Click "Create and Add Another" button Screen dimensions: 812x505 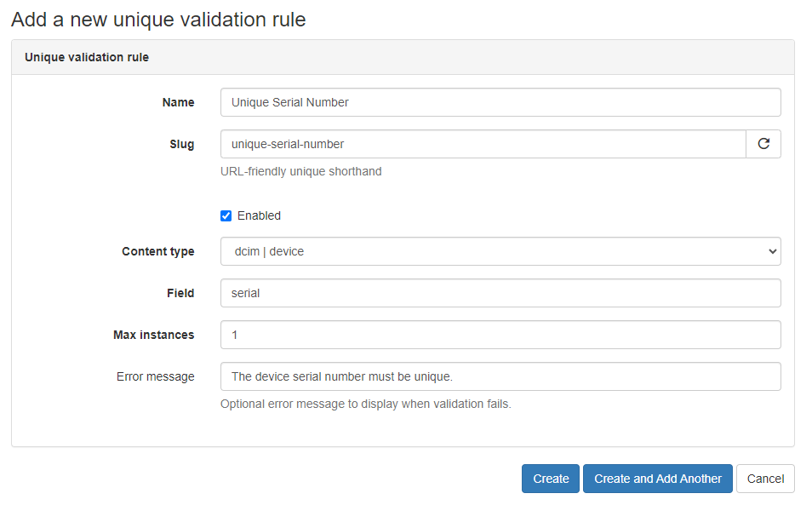point(657,479)
